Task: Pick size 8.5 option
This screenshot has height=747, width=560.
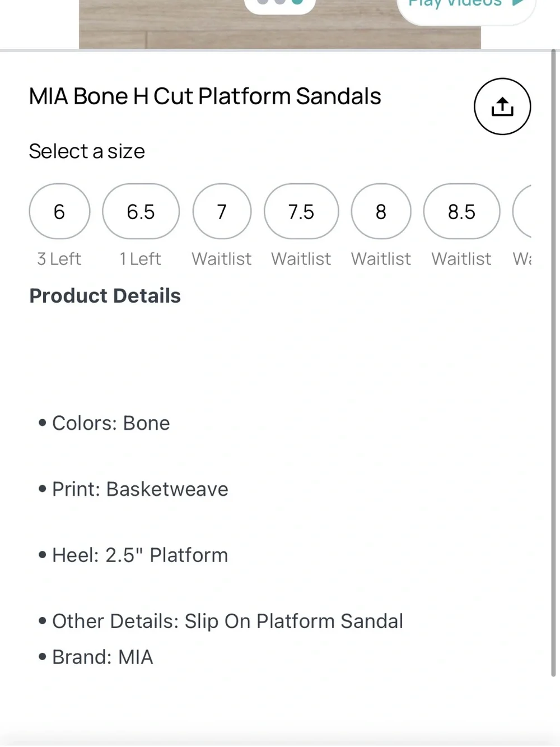Action: click(x=461, y=211)
